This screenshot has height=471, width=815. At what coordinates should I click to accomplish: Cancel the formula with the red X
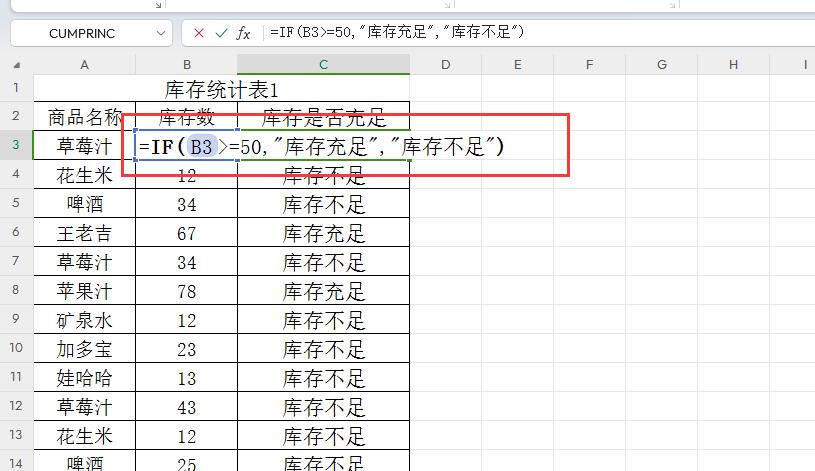199,33
